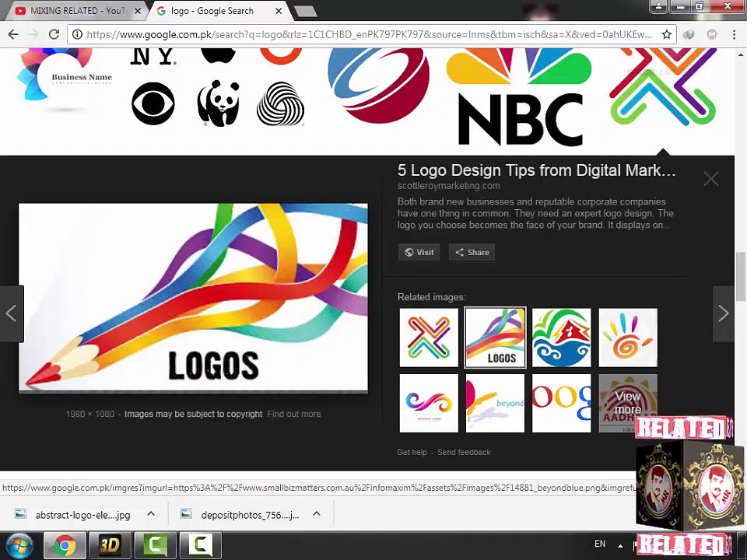Close the image preview panel with X

coord(710,179)
